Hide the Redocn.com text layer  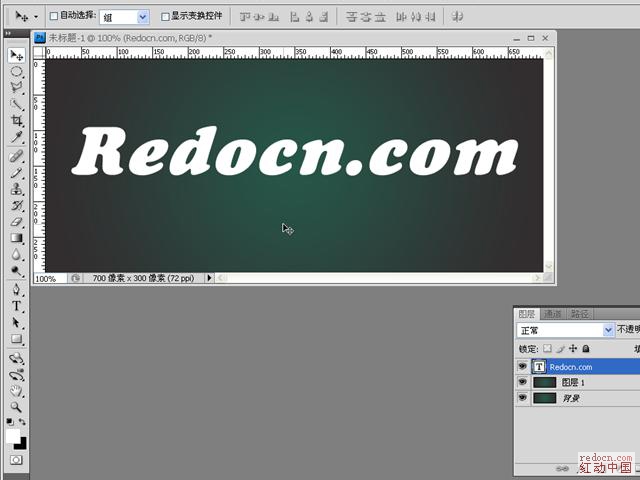coord(522,367)
